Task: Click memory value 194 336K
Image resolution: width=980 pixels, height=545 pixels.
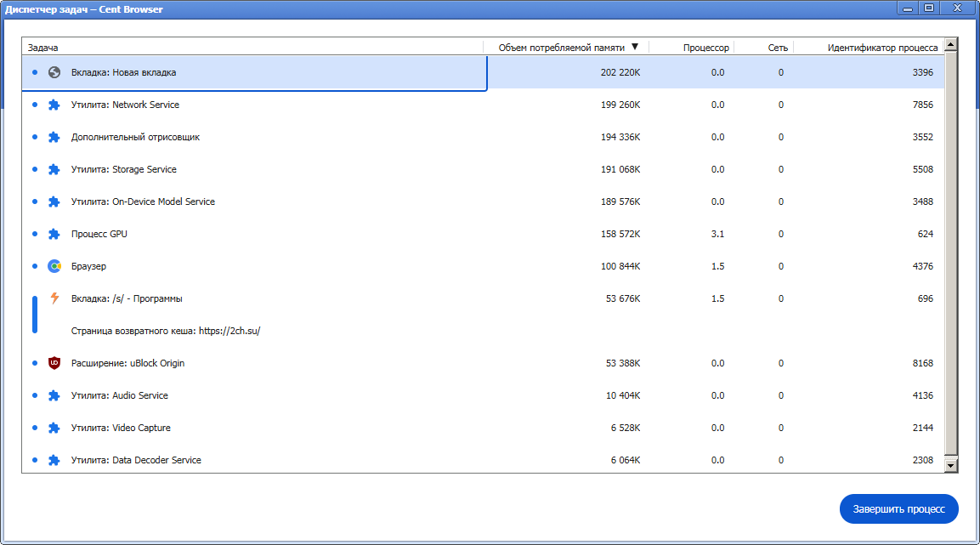Action: point(620,138)
